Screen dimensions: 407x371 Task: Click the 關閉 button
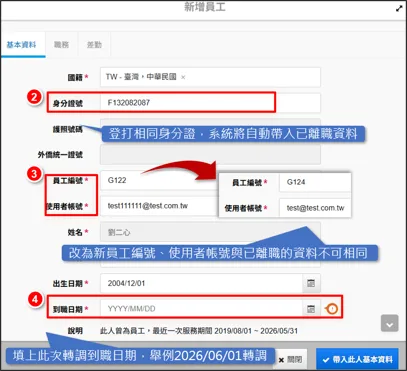pos(291,360)
